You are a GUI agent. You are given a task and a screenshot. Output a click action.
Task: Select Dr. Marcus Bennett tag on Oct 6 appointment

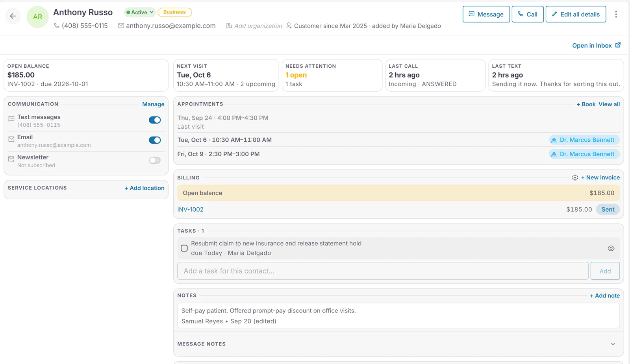[x=584, y=140]
